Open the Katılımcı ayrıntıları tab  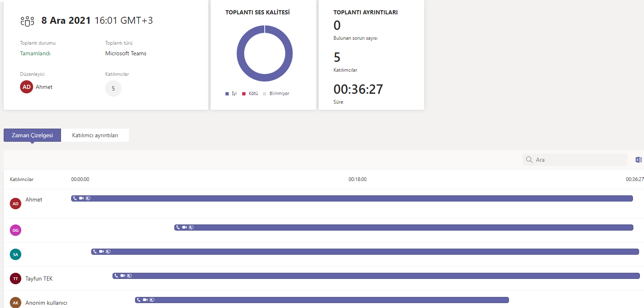[95, 135]
